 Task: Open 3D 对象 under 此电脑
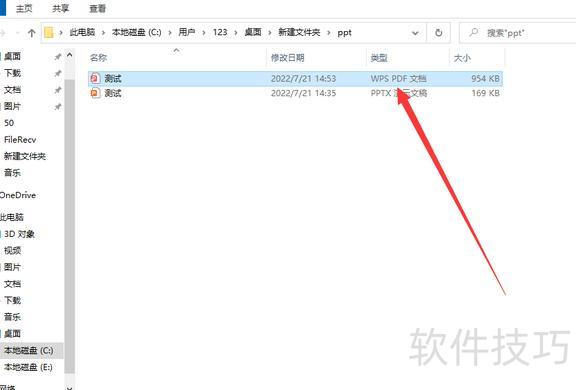(19, 234)
